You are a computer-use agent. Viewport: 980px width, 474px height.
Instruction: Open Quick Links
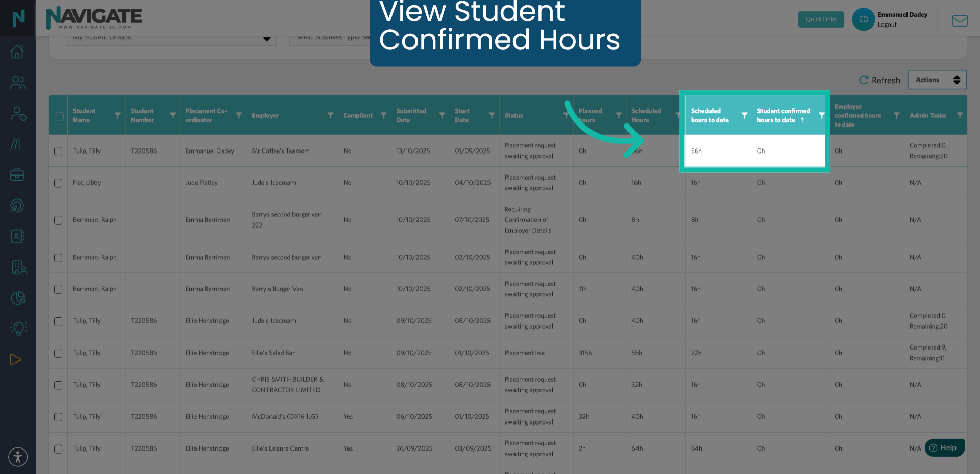coord(821,19)
